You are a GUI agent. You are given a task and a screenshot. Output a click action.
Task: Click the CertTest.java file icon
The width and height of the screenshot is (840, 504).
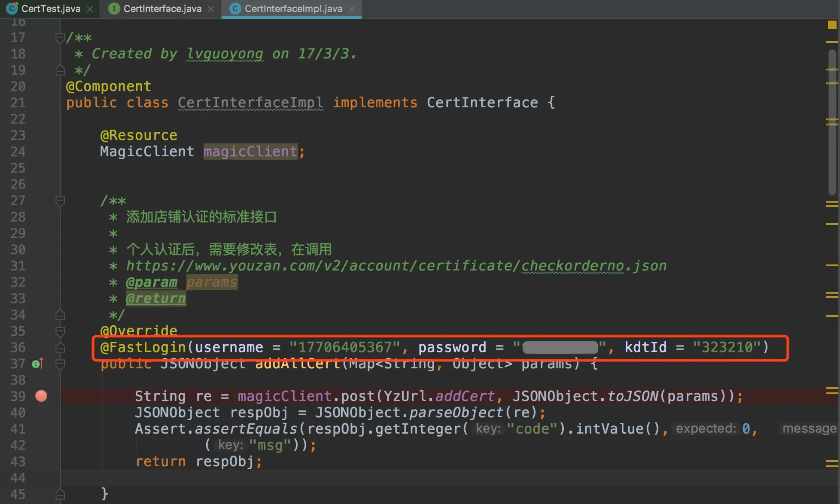click(x=12, y=9)
